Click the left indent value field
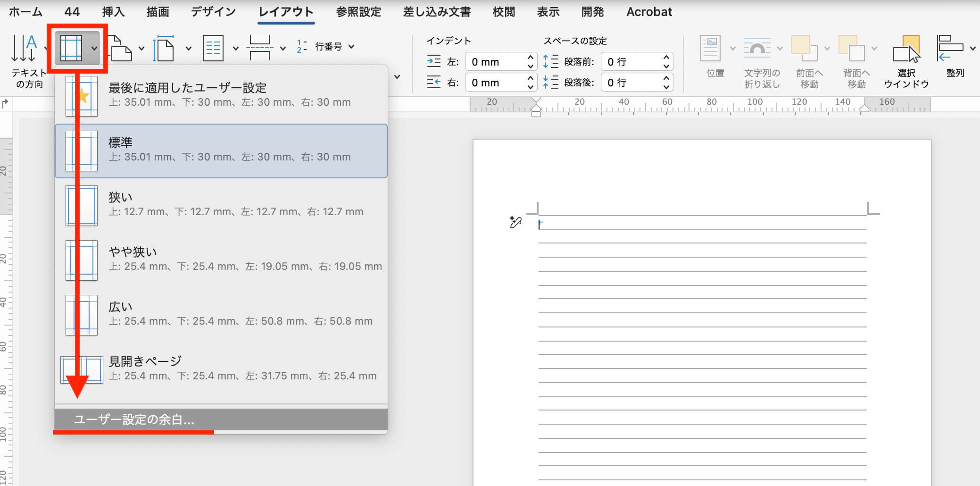Viewport: 980px width, 486px height. click(x=496, y=62)
